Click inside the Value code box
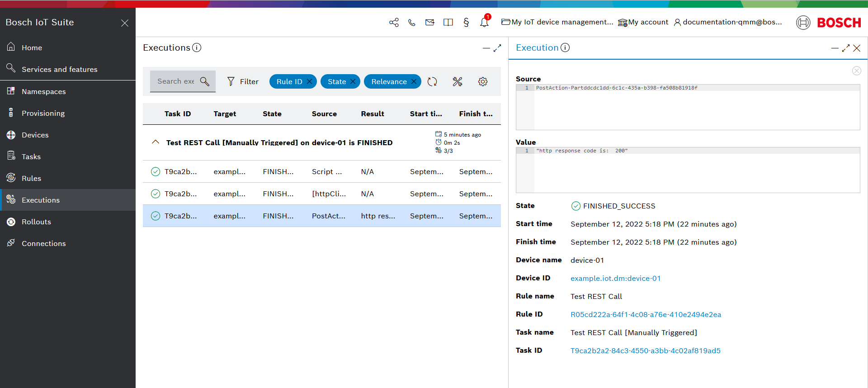The width and height of the screenshot is (868, 388). [x=688, y=170]
